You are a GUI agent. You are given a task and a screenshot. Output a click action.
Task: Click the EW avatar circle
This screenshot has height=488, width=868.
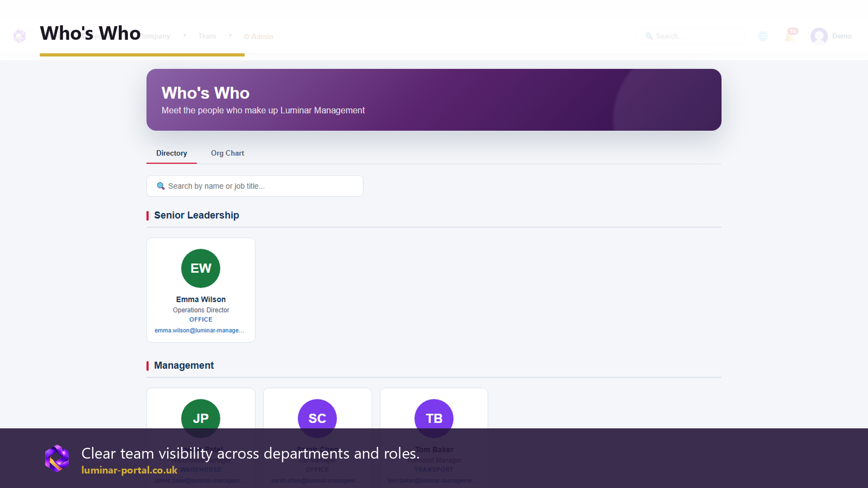(201, 268)
